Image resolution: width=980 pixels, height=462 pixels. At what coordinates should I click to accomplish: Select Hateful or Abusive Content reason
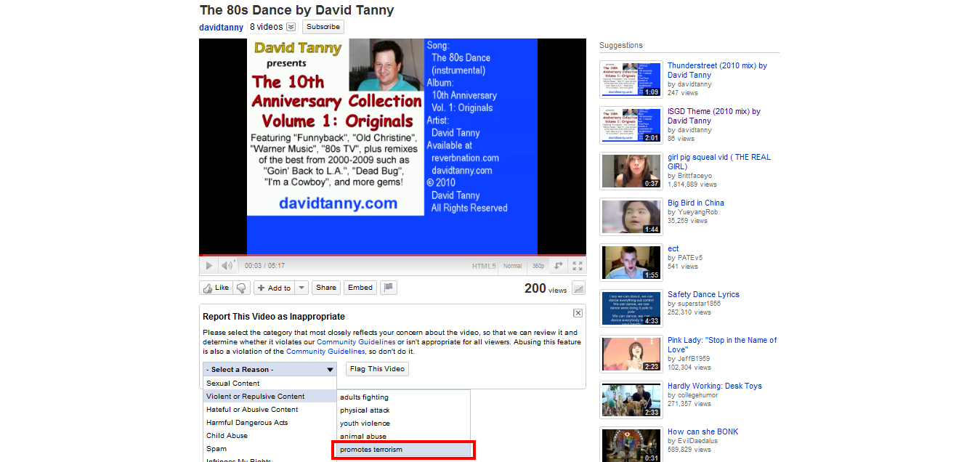[x=270, y=410]
